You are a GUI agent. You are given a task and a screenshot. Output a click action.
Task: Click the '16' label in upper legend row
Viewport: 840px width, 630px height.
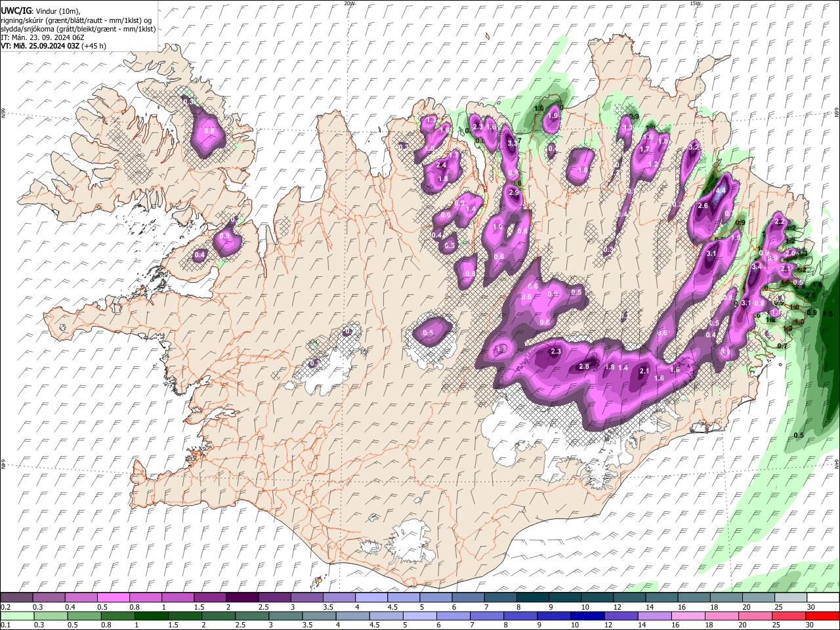(682, 607)
